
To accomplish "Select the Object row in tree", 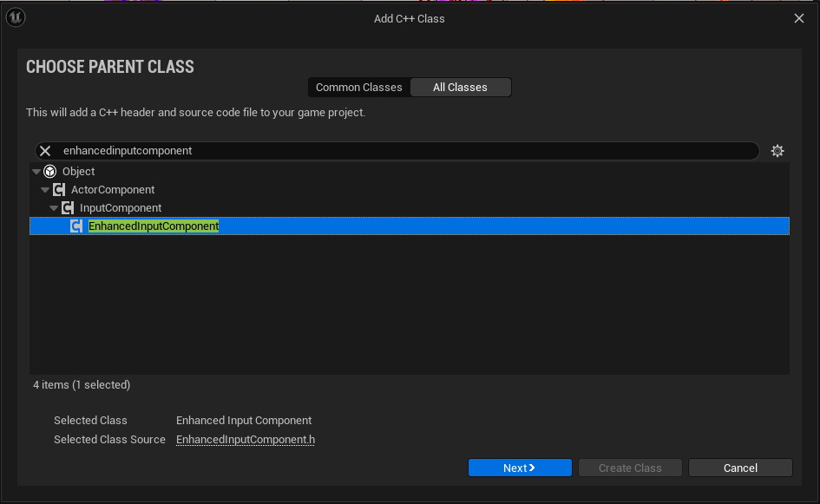I will tap(410, 171).
